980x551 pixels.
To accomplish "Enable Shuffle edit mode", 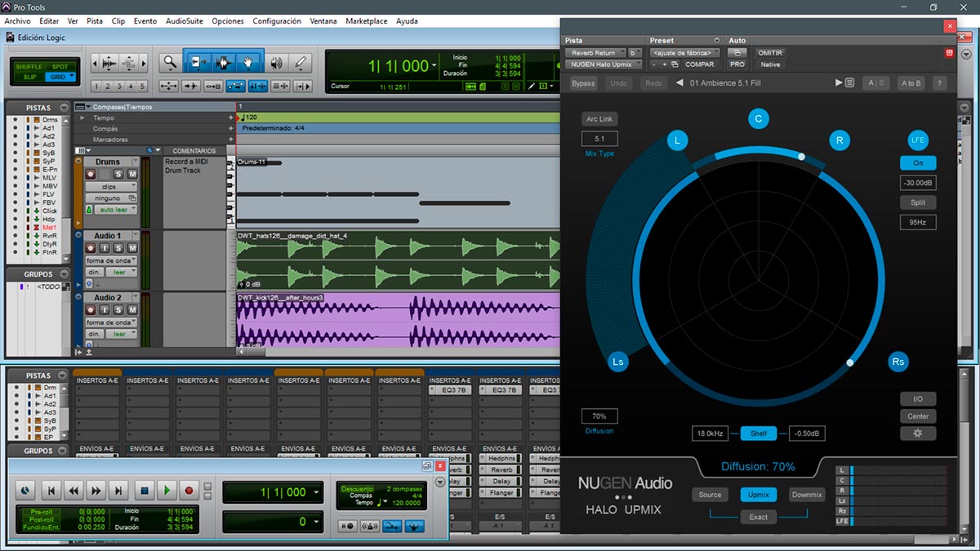I will tap(29, 67).
